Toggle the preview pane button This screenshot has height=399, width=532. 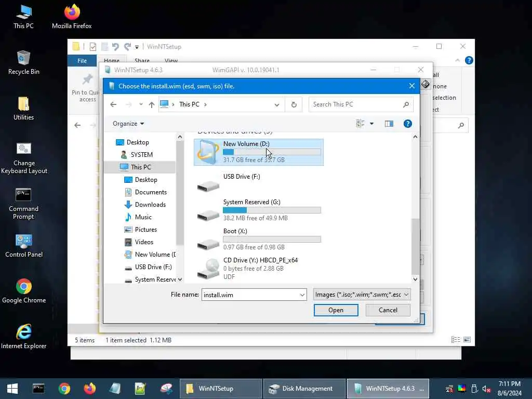coord(389,124)
